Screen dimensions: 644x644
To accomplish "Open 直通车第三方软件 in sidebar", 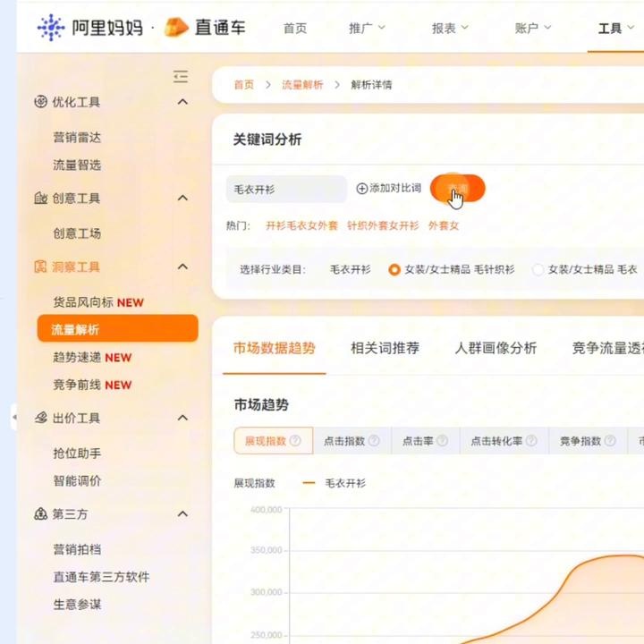I will click(x=101, y=577).
